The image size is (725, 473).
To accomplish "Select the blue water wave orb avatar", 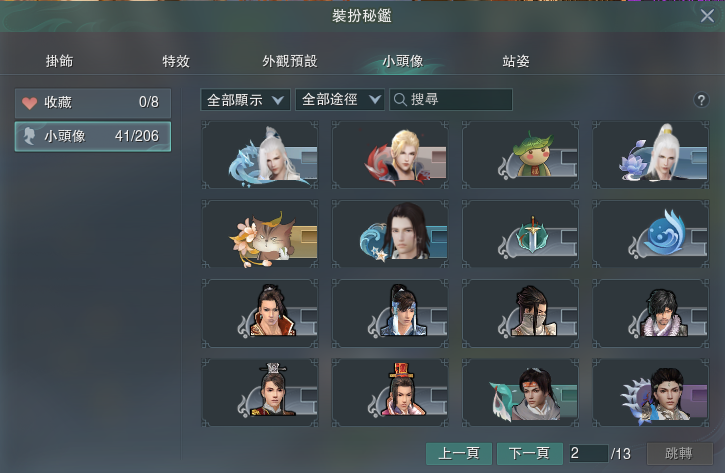I will tap(651, 234).
